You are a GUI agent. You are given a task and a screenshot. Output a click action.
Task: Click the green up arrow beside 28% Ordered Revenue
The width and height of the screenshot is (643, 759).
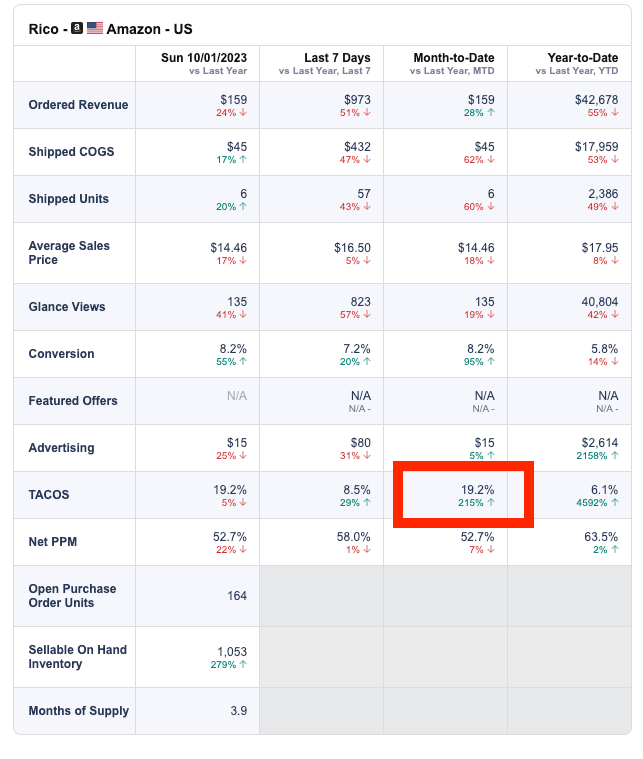coord(491,113)
